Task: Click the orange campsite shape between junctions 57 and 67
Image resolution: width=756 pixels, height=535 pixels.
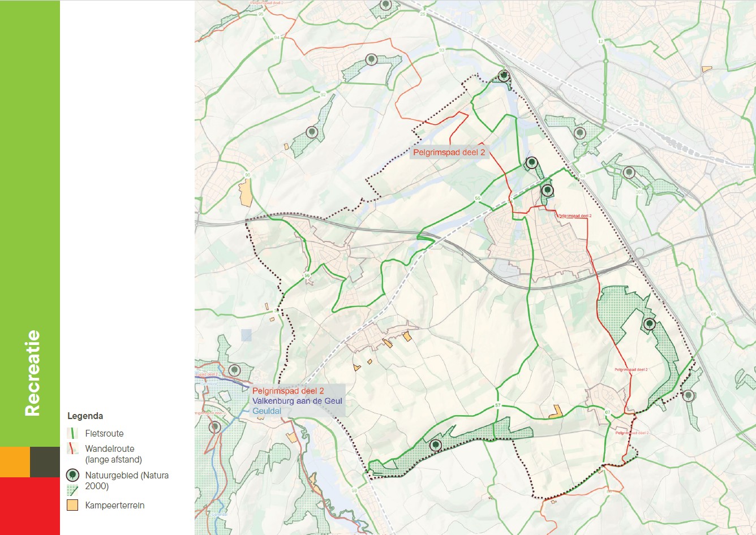Action: [x=556, y=412]
